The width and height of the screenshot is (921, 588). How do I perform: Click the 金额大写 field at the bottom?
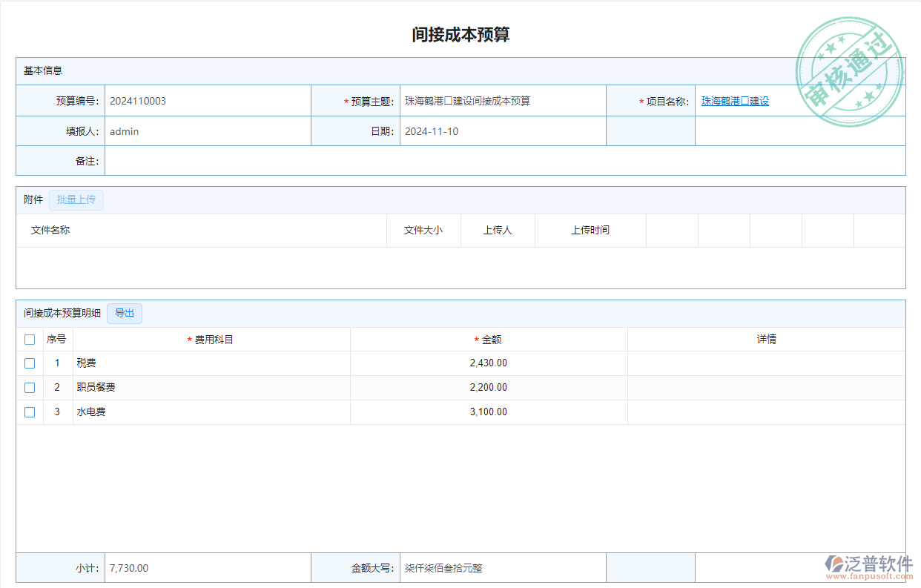502,569
